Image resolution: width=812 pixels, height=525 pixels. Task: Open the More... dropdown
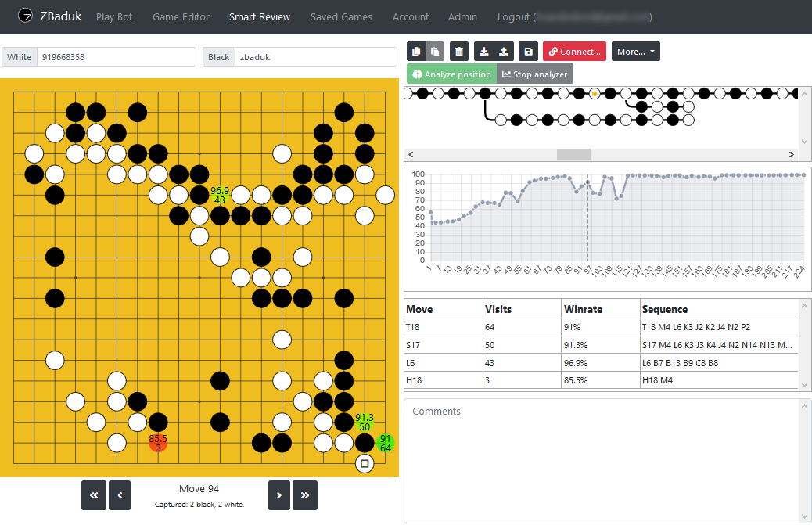click(x=635, y=52)
